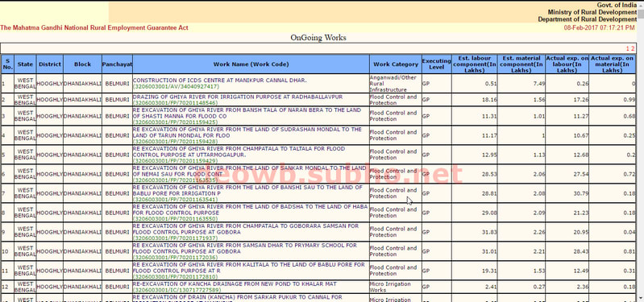This screenshot has width=644, height=302.
Task: Click the 'Work Category' column header
Action: [396, 64]
